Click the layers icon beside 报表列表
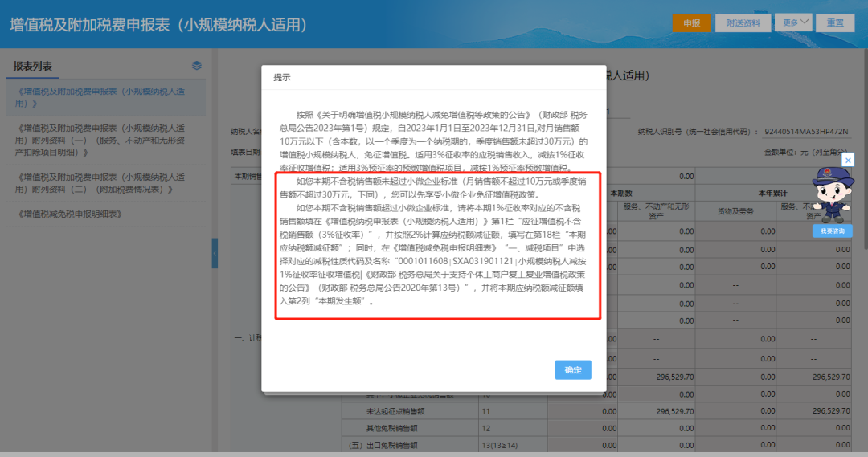 click(x=197, y=66)
